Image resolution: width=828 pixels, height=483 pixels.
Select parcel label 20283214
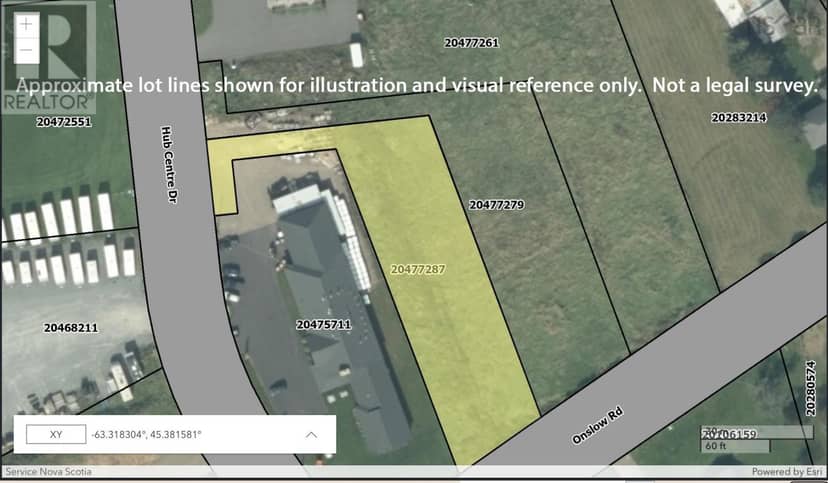[x=739, y=118]
